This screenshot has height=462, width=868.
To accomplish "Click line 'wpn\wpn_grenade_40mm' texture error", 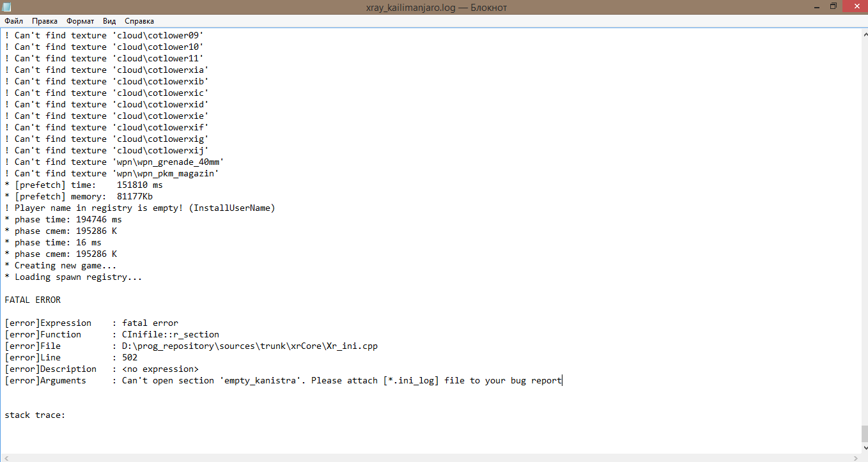I will [x=114, y=162].
